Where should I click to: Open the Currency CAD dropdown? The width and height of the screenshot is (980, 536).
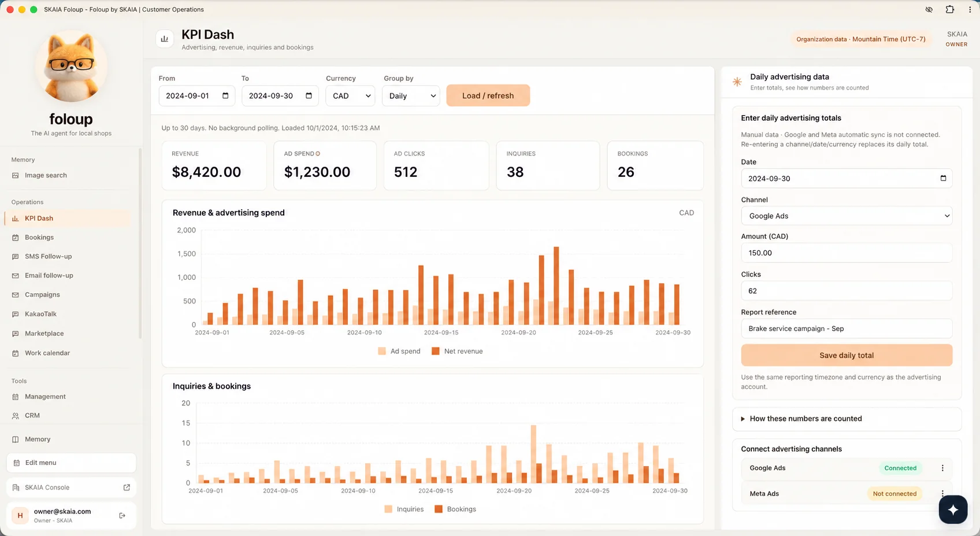click(x=350, y=96)
